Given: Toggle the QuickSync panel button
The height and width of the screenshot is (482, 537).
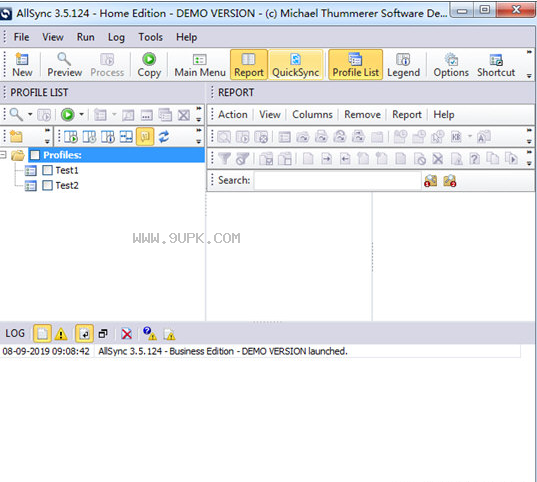Looking at the screenshot, I should coord(296,64).
